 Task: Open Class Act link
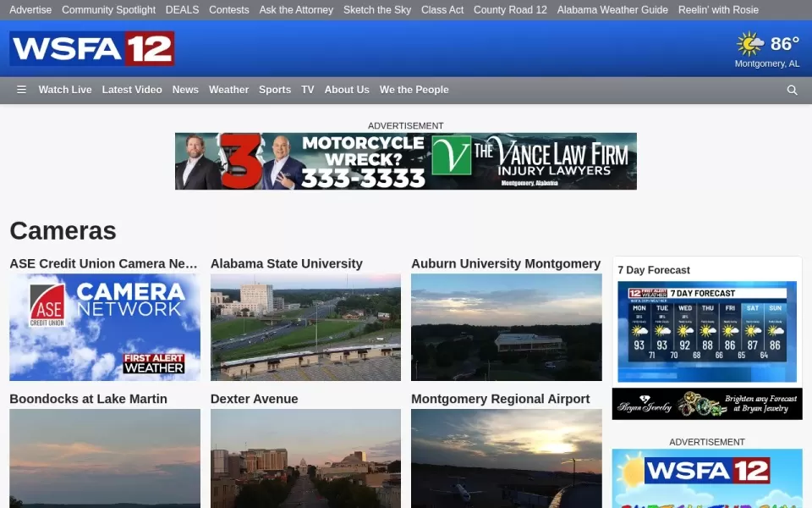tap(442, 10)
